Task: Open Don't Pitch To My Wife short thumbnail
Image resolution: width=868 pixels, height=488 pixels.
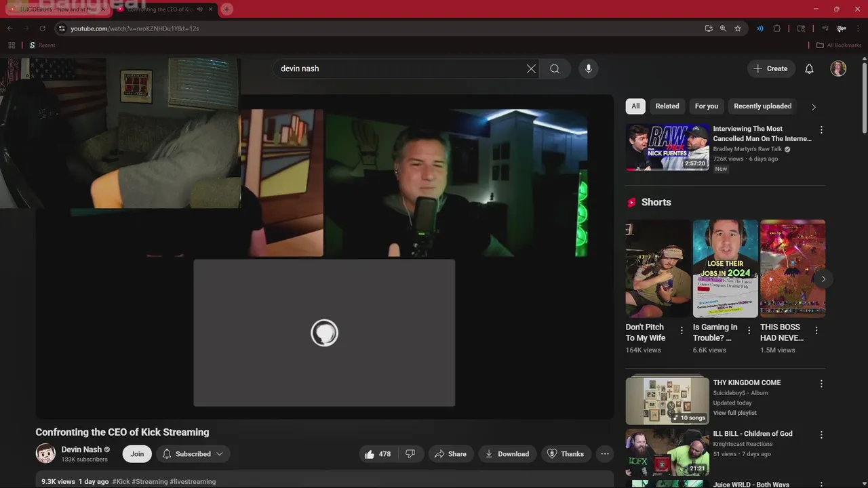Action: [657, 268]
